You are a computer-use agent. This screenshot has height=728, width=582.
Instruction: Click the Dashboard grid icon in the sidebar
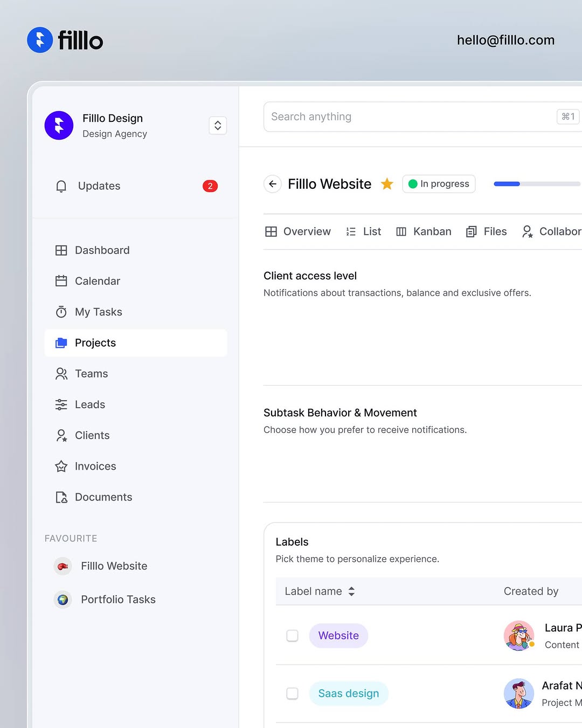tap(61, 250)
